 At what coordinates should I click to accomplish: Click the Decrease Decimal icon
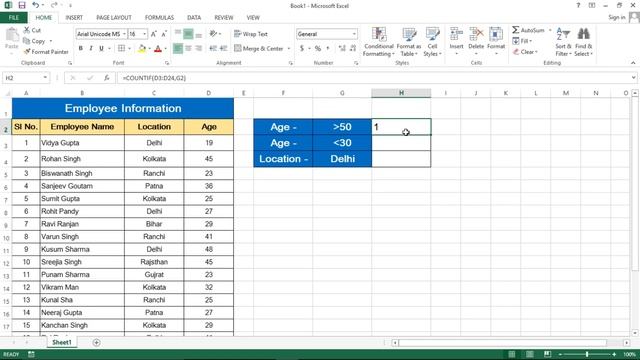coord(353,48)
